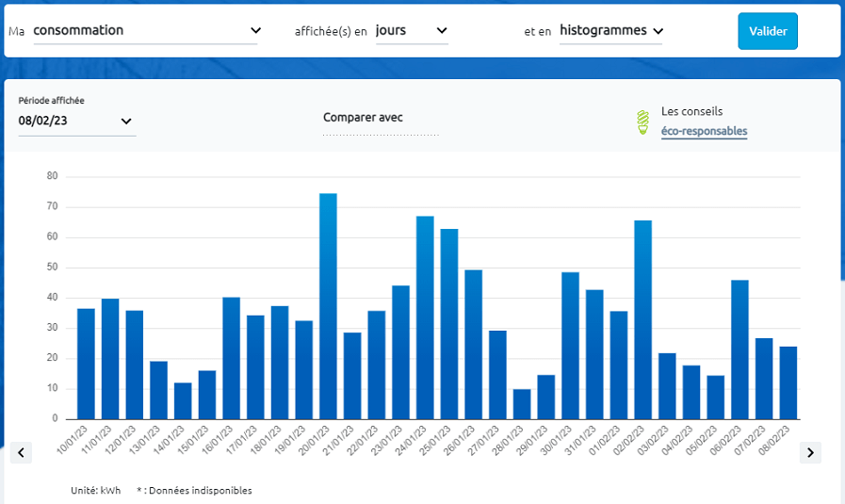Open the jours display unit dropdown
Image resolution: width=845 pixels, height=504 pixels.
click(412, 31)
